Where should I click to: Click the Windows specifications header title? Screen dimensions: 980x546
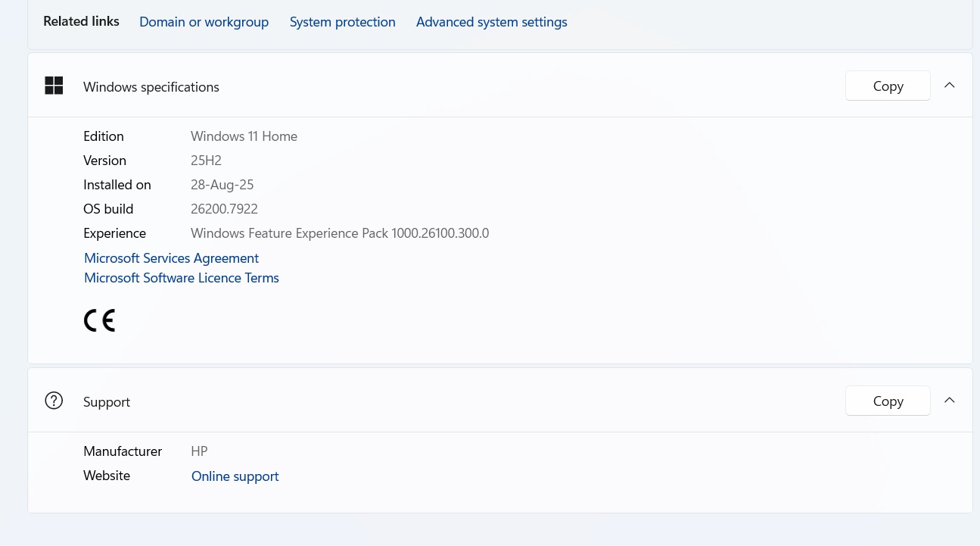[x=151, y=87]
